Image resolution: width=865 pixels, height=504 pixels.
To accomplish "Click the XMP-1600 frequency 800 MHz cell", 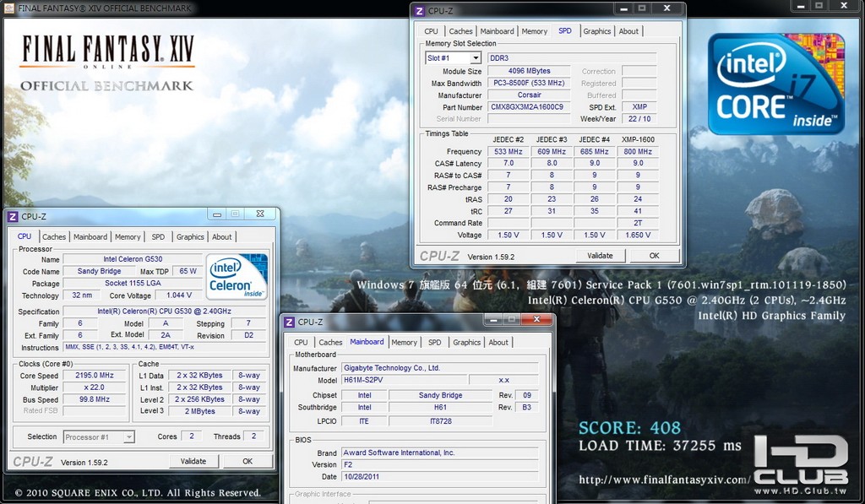I will (x=638, y=152).
